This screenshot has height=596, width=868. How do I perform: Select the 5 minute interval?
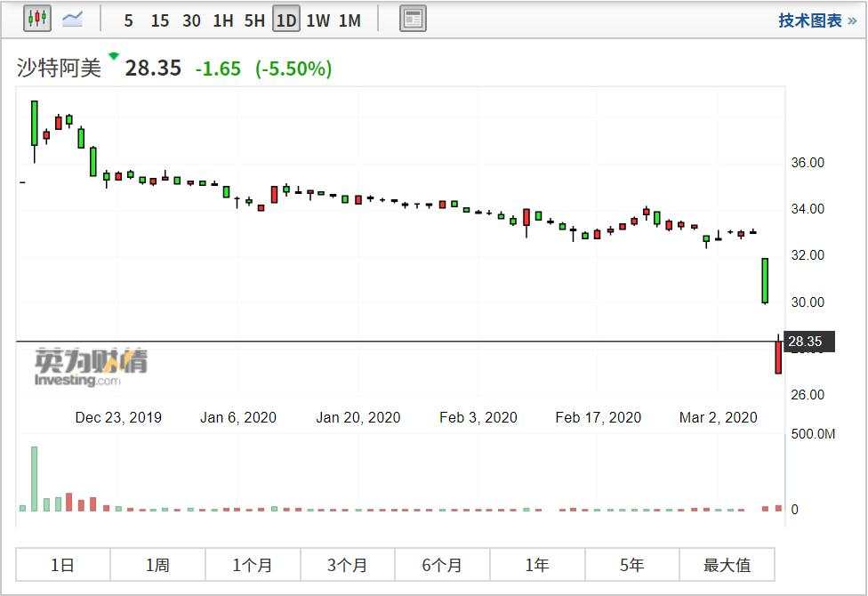[128, 21]
